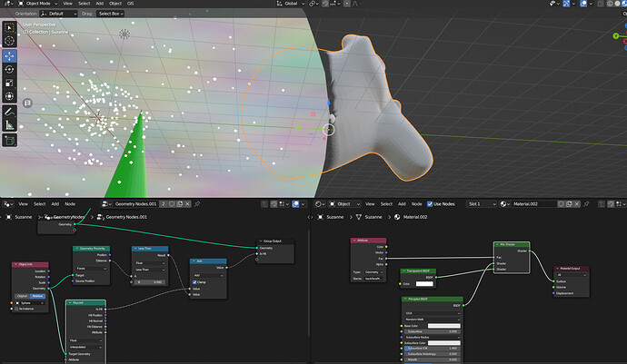Click Subsurface IOR slider on Principled BSDF
Image resolution: width=627 pixels, height=364 pixels.
[x=432, y=348]
